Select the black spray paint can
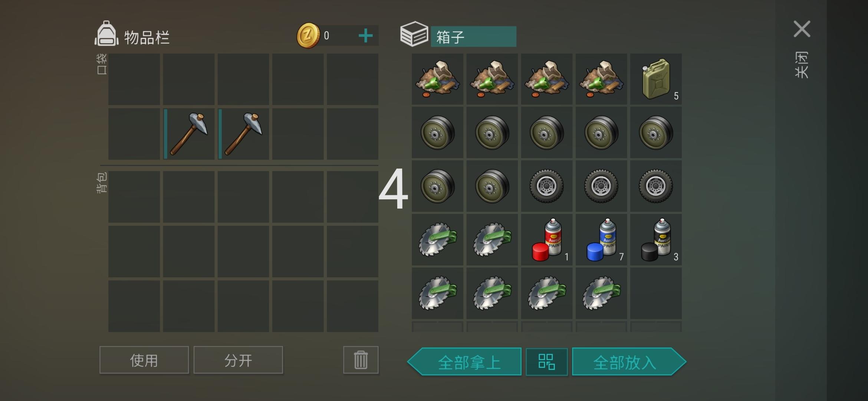 click(x=656, y=239)
